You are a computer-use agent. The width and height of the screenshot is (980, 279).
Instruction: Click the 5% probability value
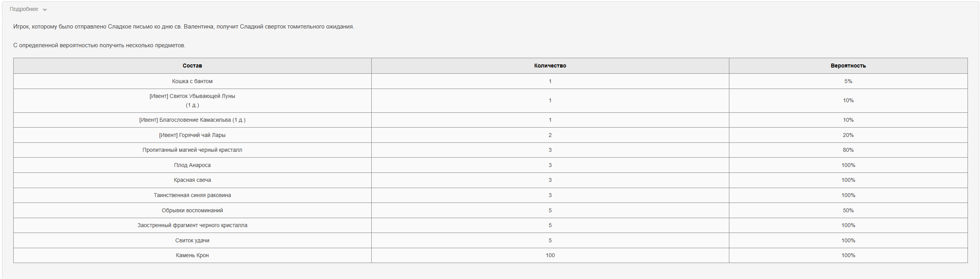848,81
